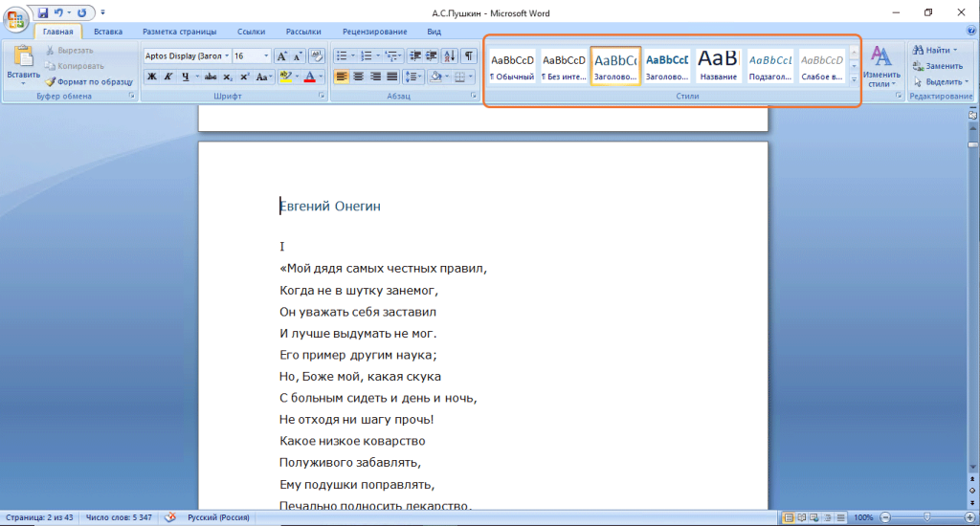Toggle italic К formatting
Viewport: 980px width, 526px height.
(168, 77)
